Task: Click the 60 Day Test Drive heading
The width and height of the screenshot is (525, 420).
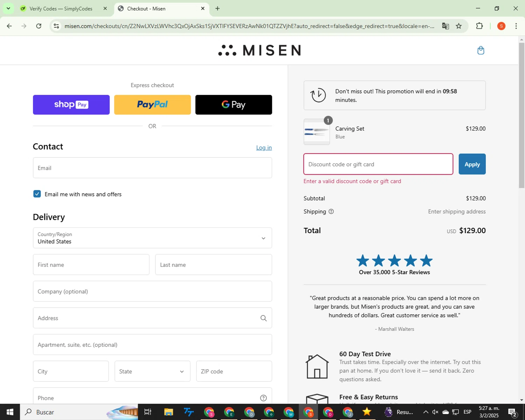Action: (x=365, y=354)
